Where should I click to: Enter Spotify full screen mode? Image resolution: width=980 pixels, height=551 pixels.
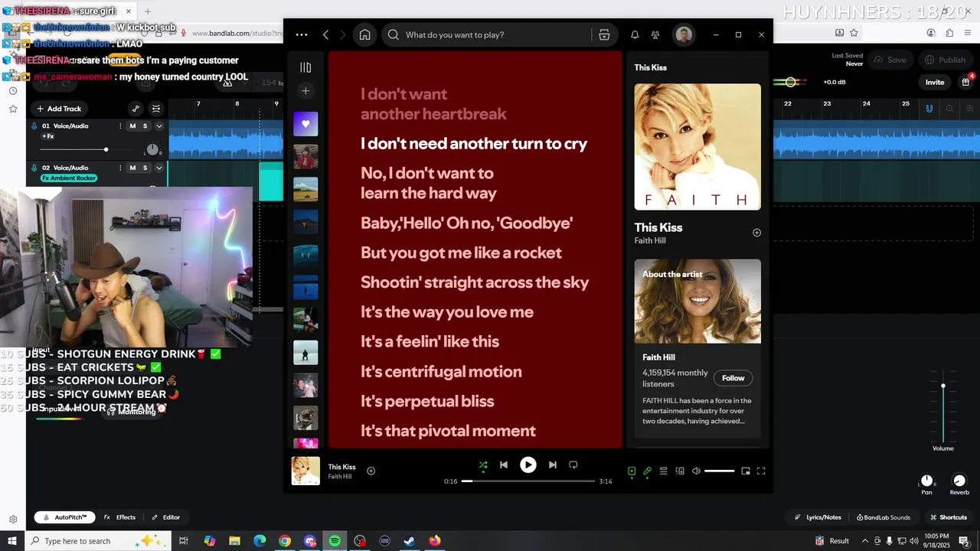(x=761, y=471)
